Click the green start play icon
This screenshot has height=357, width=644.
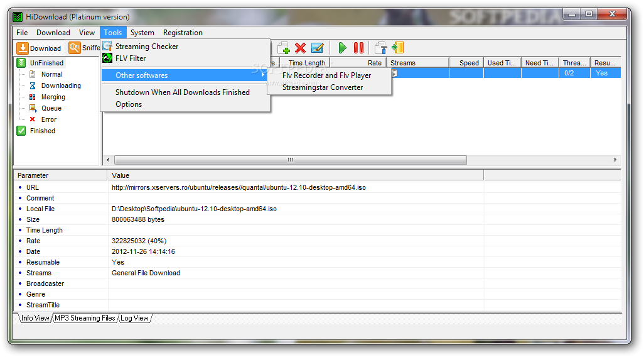tap(342, 48)
